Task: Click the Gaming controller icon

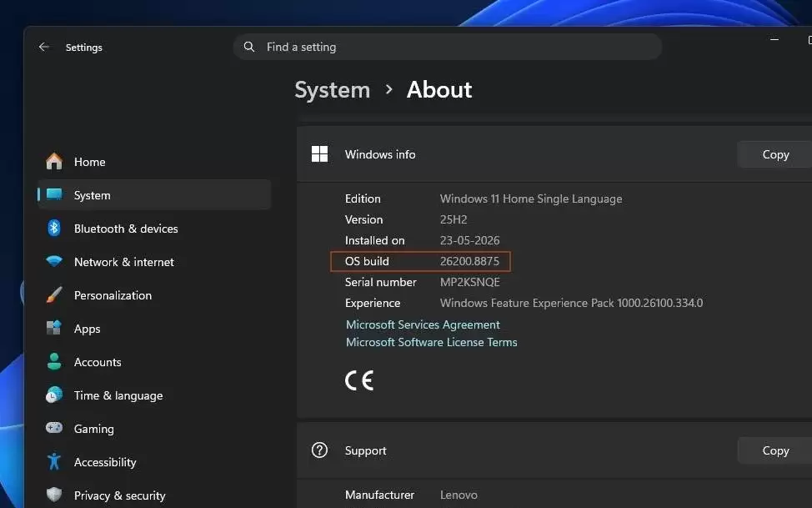Action: [x=54, y=428]
